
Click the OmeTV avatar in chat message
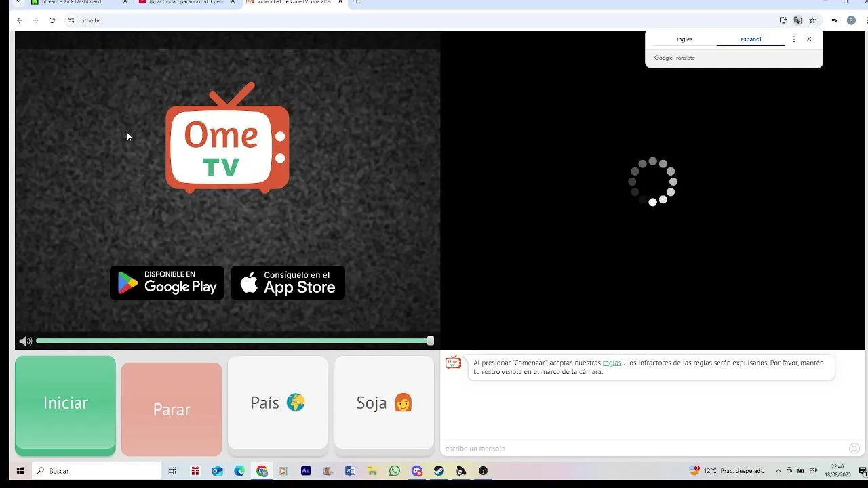[x=453, y=363]
